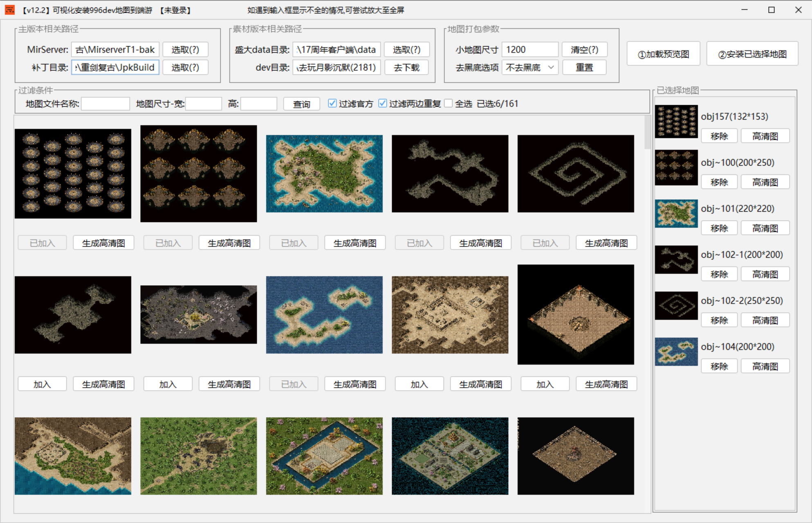
Task: Click 移除 for obj157(132*153)
Action: (719, 136)
